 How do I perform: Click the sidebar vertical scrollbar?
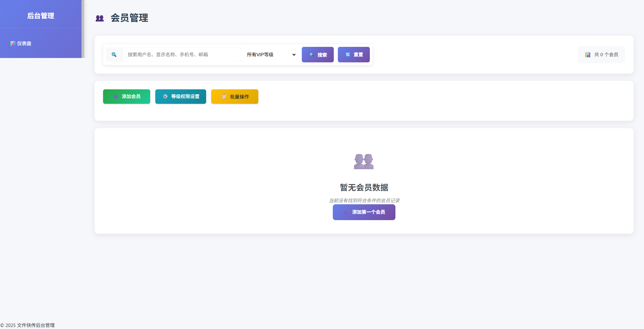83,29
